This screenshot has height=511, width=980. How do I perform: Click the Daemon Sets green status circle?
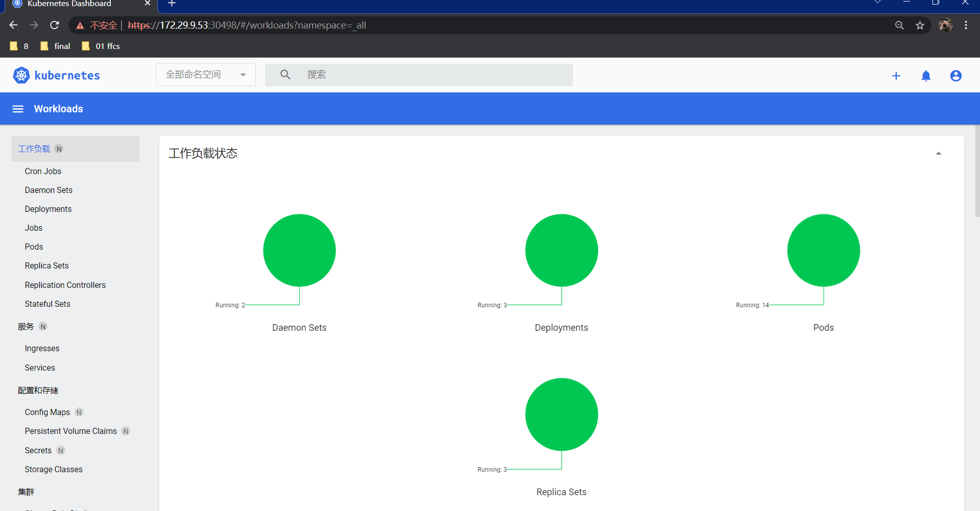pos(299,250)
